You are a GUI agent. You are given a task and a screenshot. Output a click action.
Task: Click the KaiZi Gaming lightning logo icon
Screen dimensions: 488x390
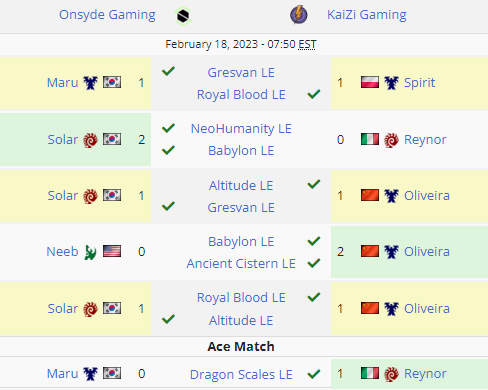click(x=299, y=15)
